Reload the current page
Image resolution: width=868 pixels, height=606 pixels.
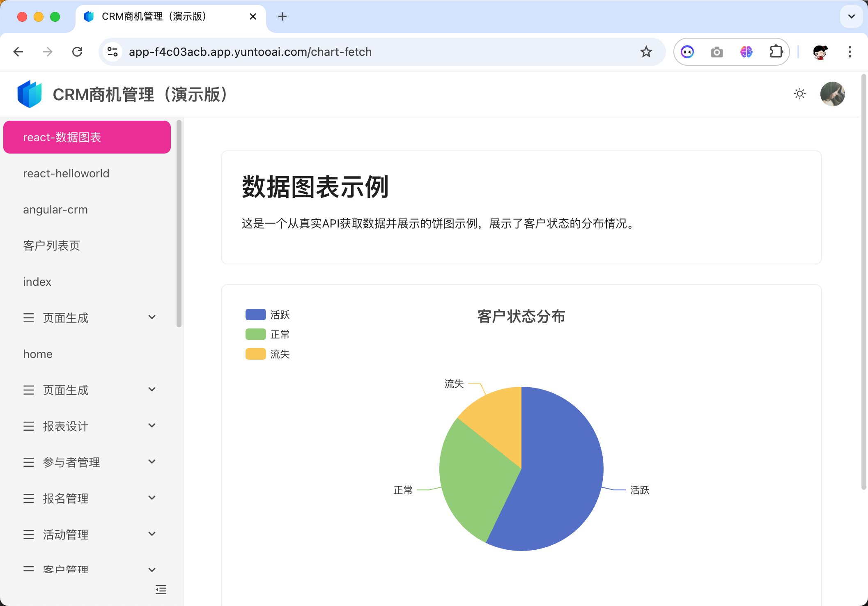click(x=77, y=52)
